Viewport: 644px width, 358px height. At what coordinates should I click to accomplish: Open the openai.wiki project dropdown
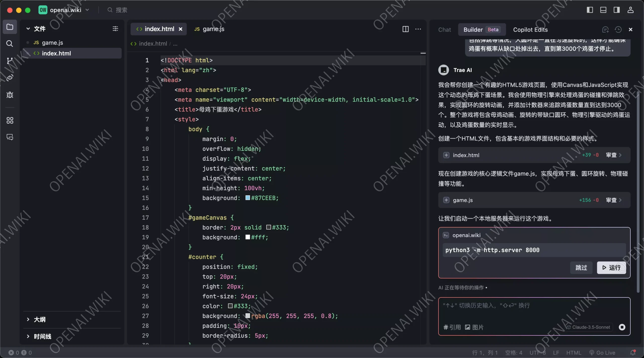70,10
